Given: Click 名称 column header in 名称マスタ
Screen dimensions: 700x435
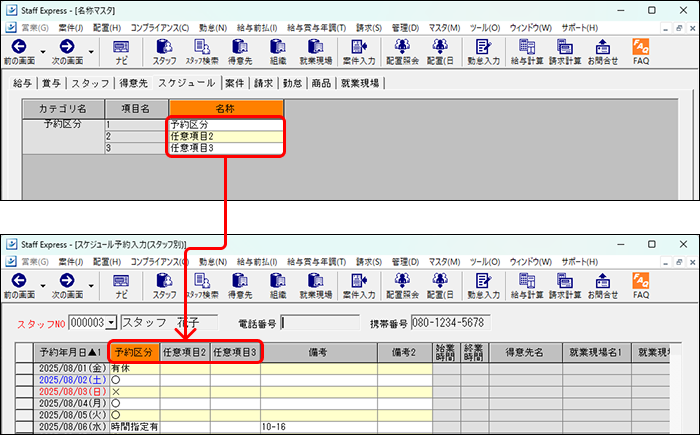Looking at the screenshot, I should pos(226,109).
